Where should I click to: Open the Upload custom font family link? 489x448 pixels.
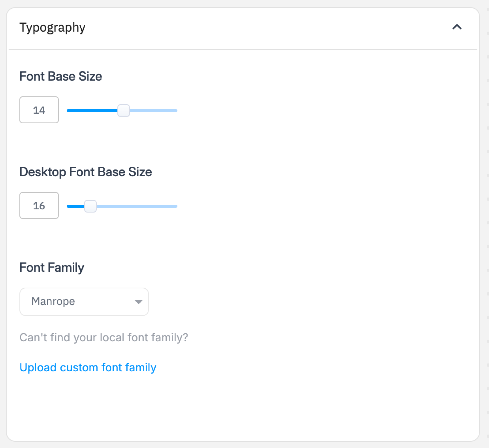point(88,367)
